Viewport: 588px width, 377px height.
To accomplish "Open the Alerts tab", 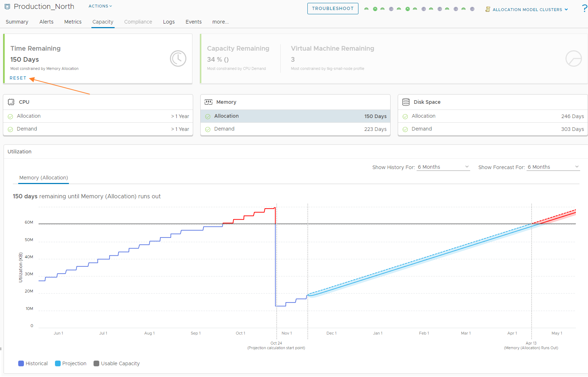I will tap(46, 22).
